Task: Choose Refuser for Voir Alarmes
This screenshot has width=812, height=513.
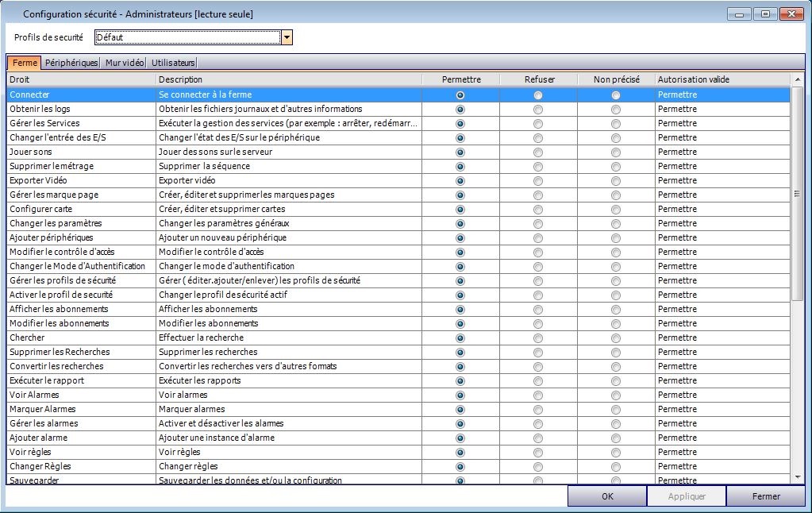Action: click(538, 395)
